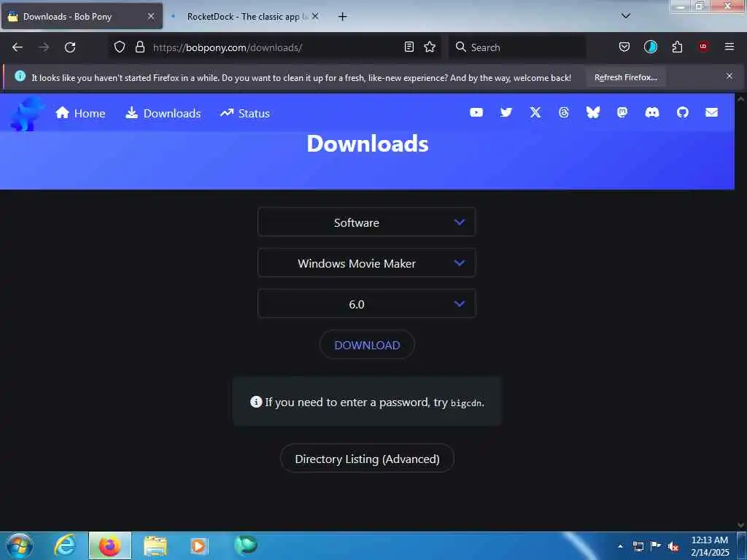Open the Extensions puzzle icon

tap(677, 47)
